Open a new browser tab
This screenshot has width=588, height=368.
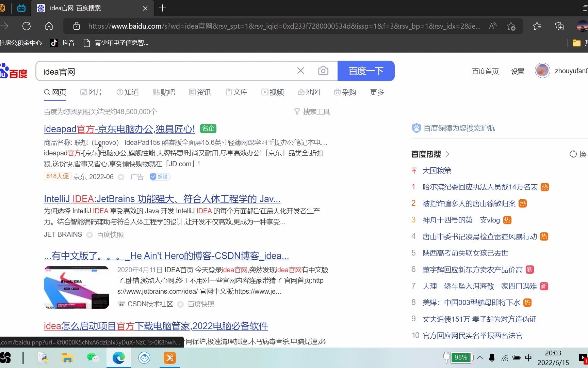[163, 8]
